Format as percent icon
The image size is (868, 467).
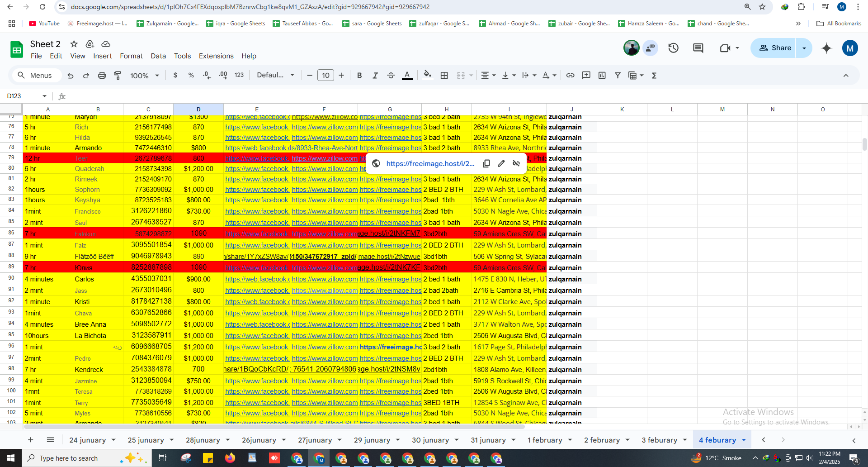(x=191, y=76)
